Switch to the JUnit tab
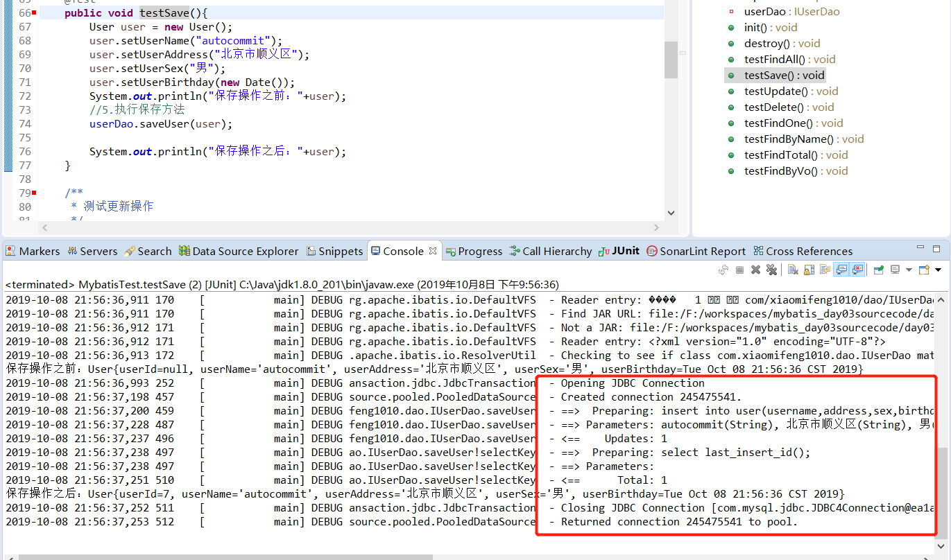951x560 pixels. pyautogui.click(x=619, y=251)
